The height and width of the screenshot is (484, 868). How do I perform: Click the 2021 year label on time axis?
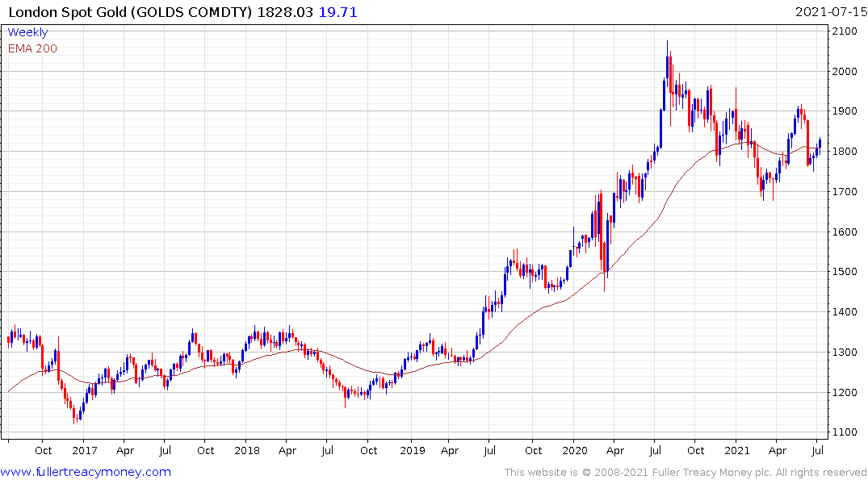[737, 450]
